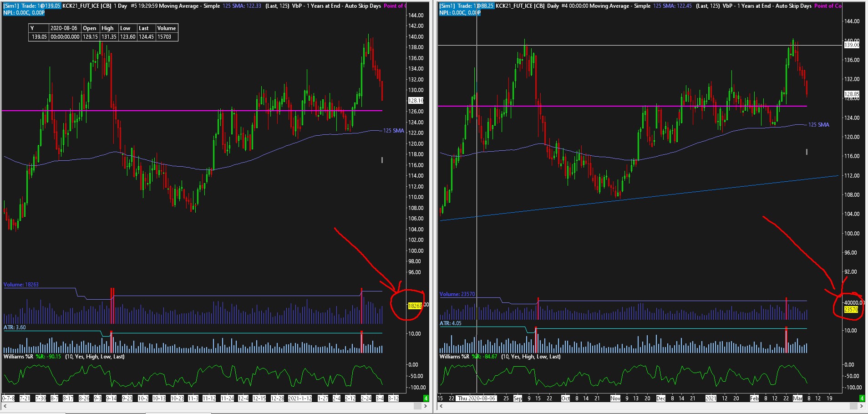Click the 128.10 current price marker on left axis
The width and height of the screenshot is (868, 414).
[416, 101]
